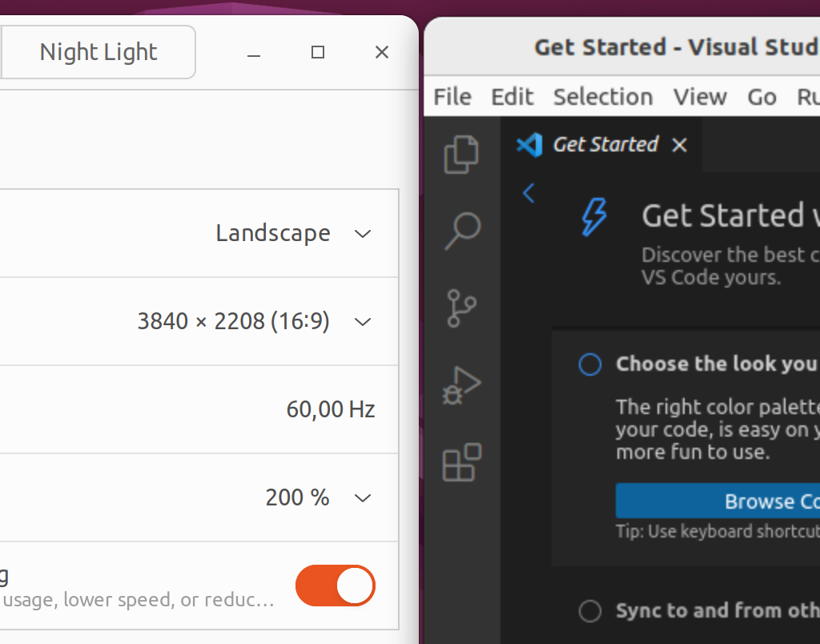The image size is (820, 644).
Task: Open the Search view icon
Action: pyautogui.click(x=462, y=231)
